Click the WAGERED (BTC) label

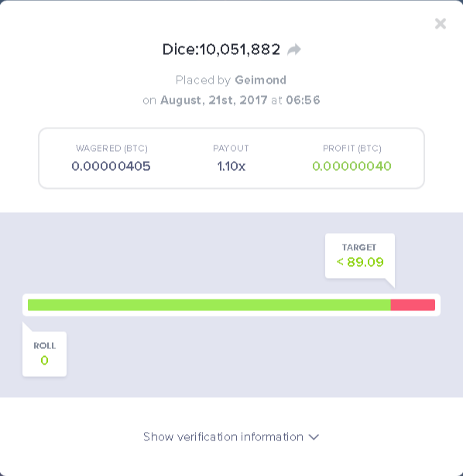pos(111,149)
